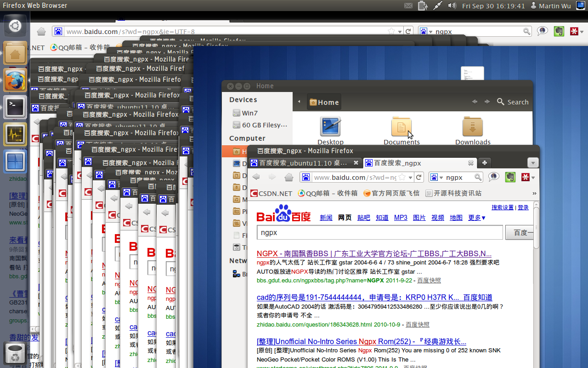Click the Baidu search input containing ngpx
588x368 pixels.
pyautogui.click(x=379, y=232)
